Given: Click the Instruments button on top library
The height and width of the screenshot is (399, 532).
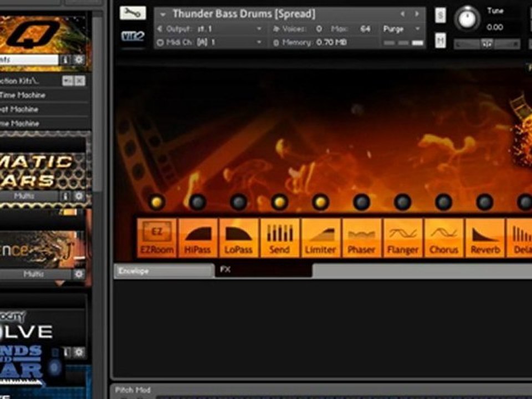Looking at the screenshot, I should coord(29,60).
